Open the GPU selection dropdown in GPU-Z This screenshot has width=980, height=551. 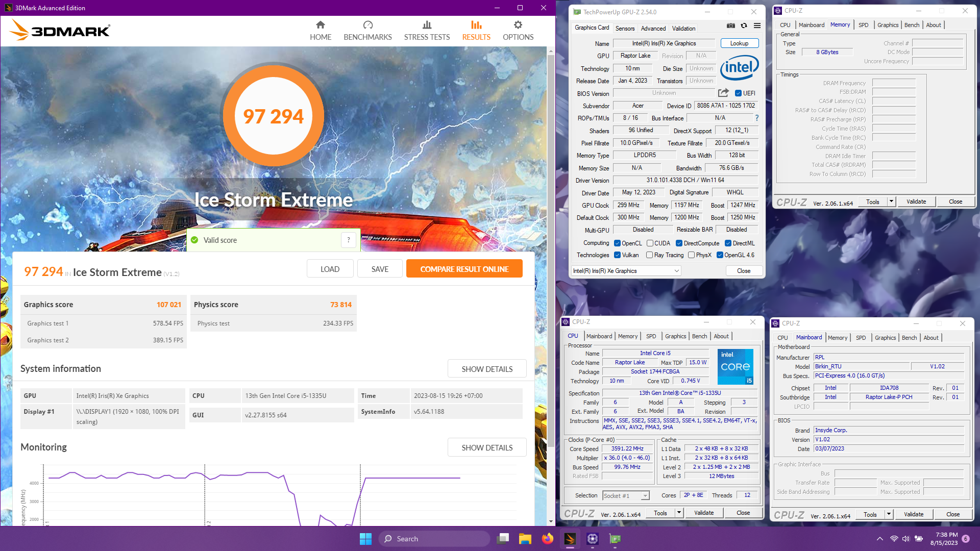[626, 271]
